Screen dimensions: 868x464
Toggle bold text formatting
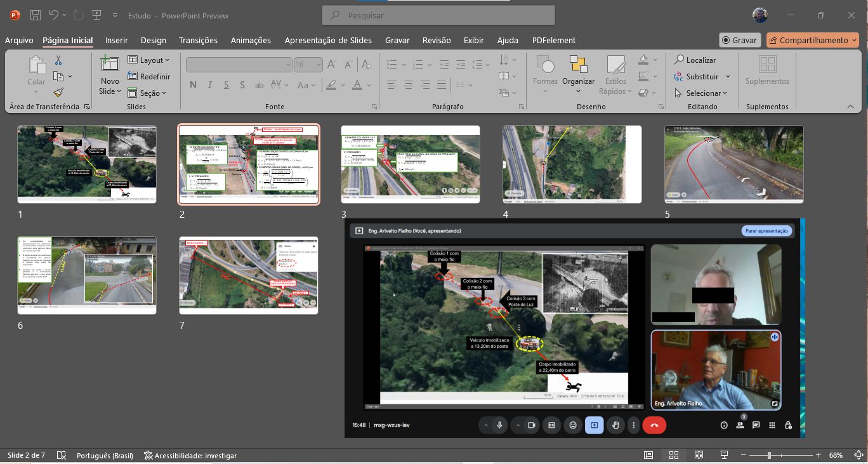click(x=193, y=85)
